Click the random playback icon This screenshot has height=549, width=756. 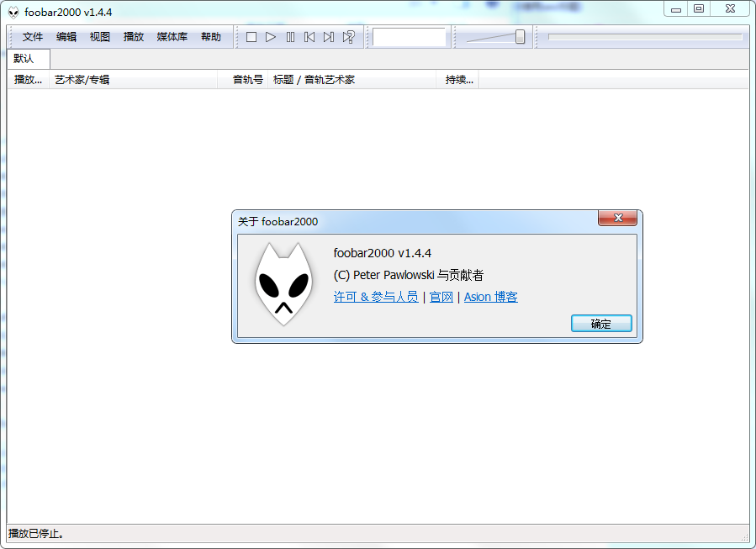[349, 37]
